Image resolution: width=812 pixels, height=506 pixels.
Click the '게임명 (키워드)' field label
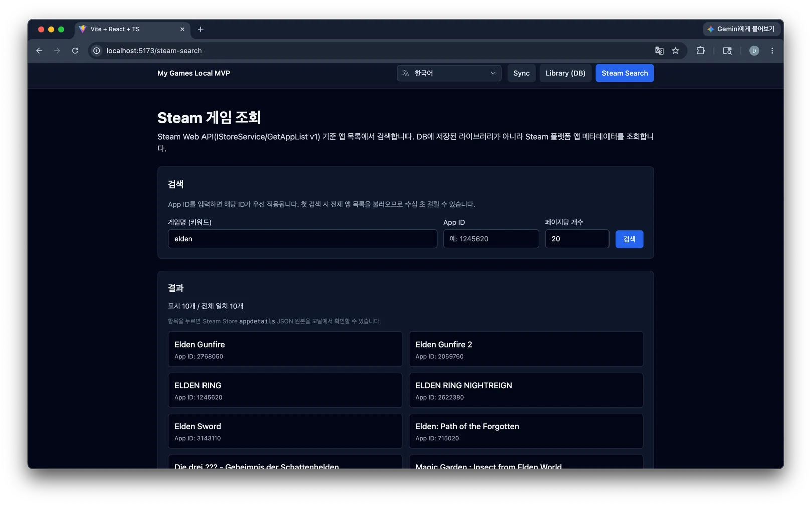point(189,222)
